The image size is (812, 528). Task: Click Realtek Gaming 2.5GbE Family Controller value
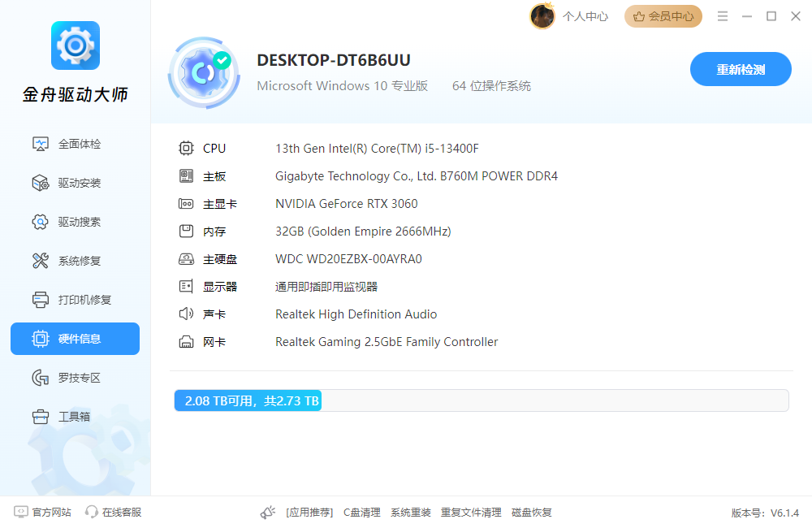(387, 342)
